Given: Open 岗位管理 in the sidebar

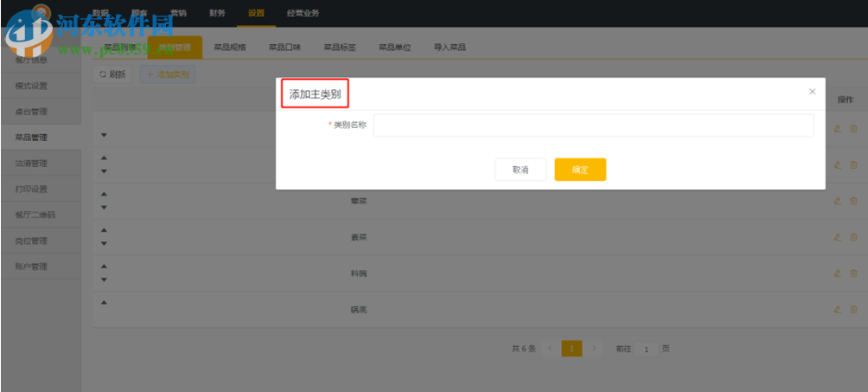Looking at the screenshot, I should coord(41,241).
